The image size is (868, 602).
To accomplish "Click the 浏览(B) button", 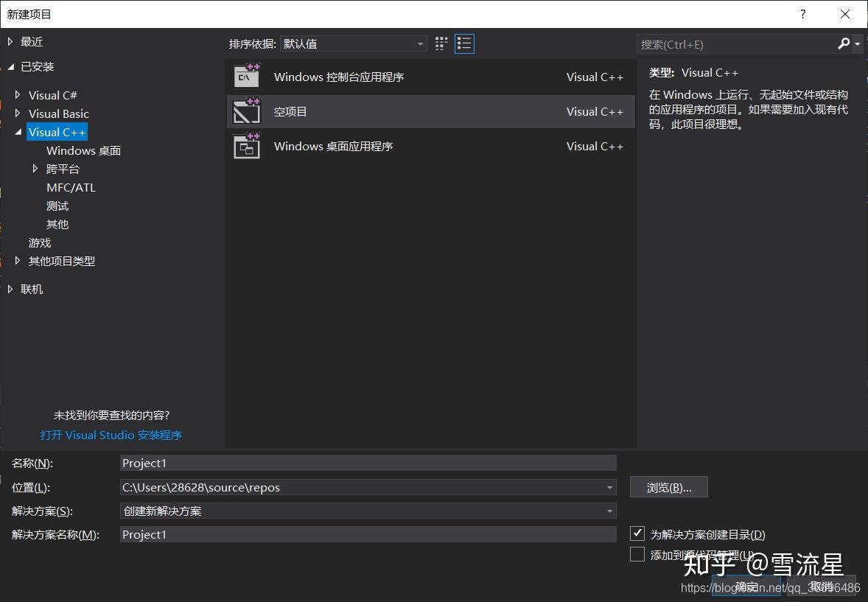I will pos(668,486).
